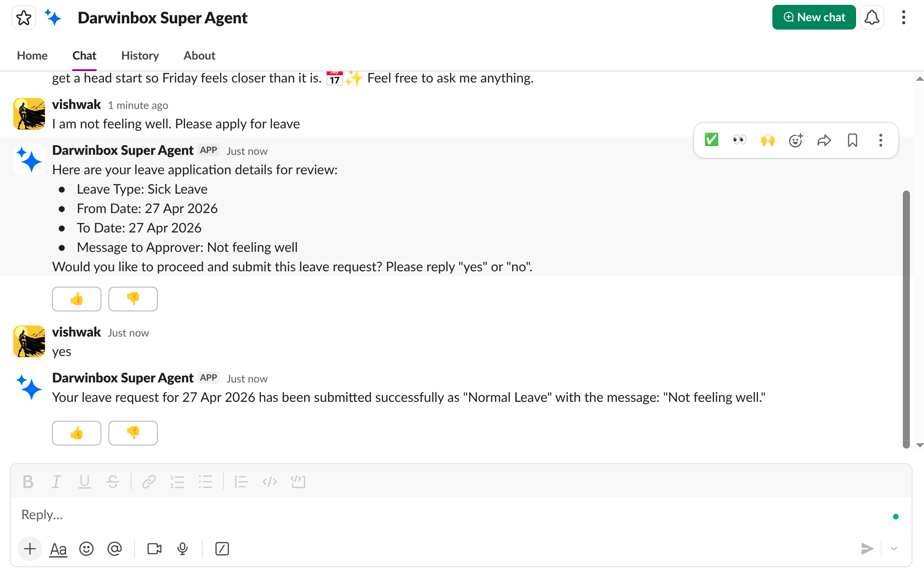Toggle bold formatting
924x584 pixels.
(28, 482)
